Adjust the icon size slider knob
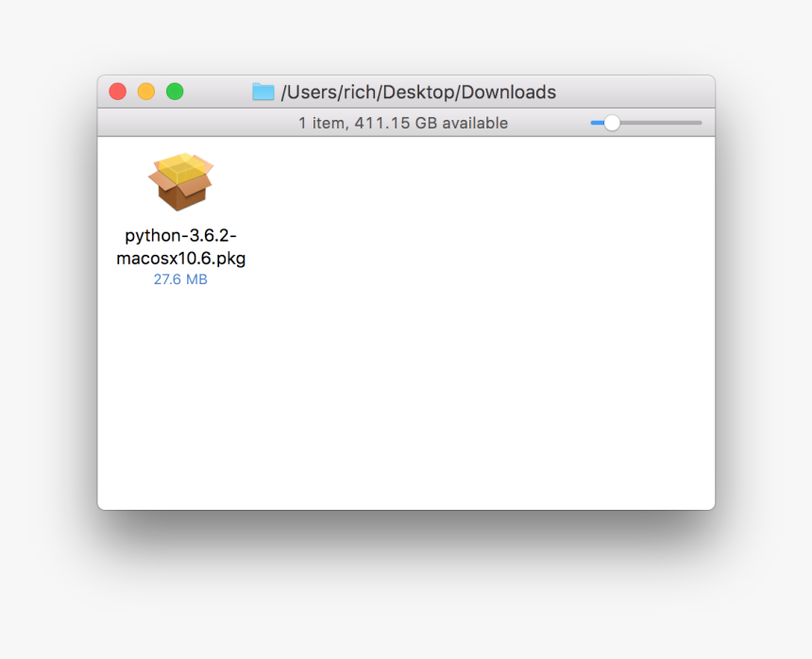This screenshot has height=659, width=812. tap(613, 123)
